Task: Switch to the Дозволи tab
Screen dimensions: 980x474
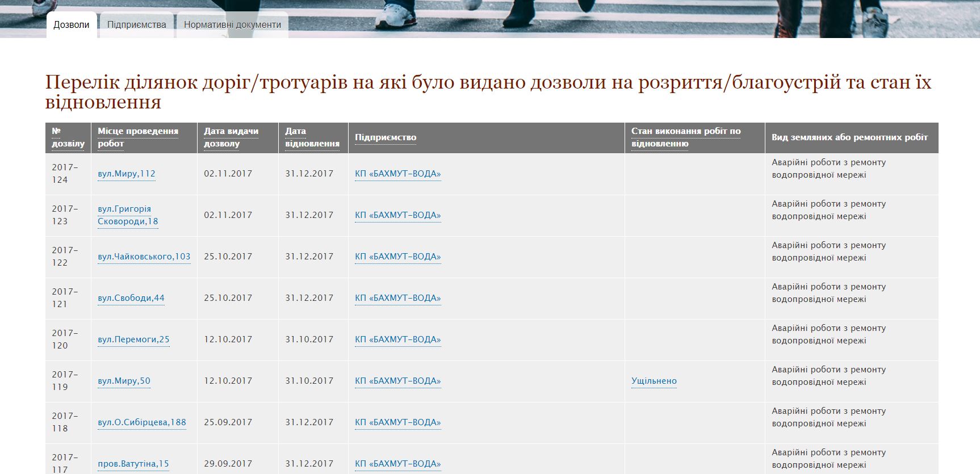Action: tap(71, 25)
